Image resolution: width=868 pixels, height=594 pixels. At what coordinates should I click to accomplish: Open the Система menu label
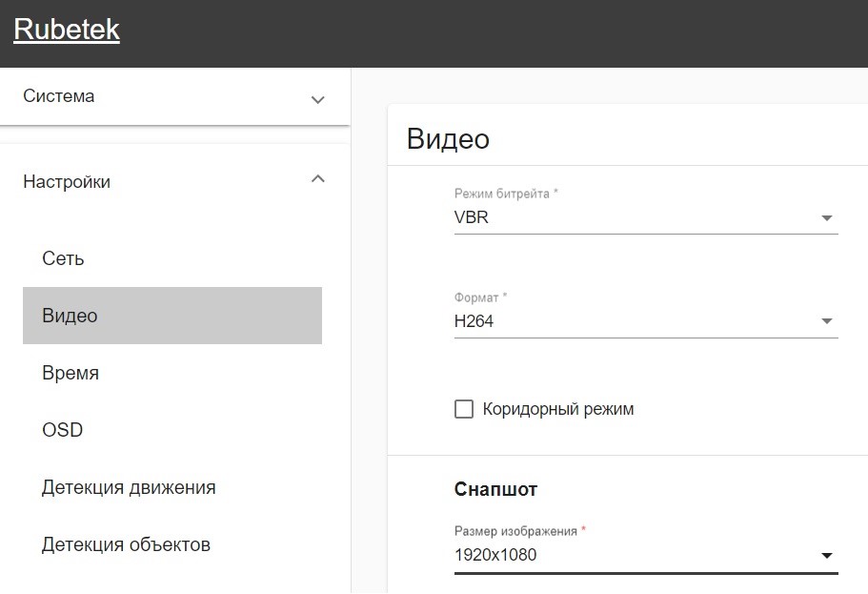coord(59,96)
